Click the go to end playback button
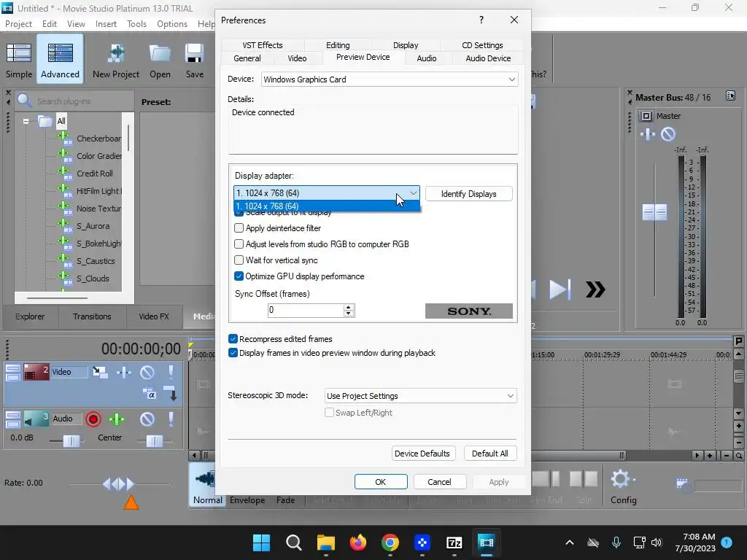Viewport: 747px width, 560px height. [560, 289]
